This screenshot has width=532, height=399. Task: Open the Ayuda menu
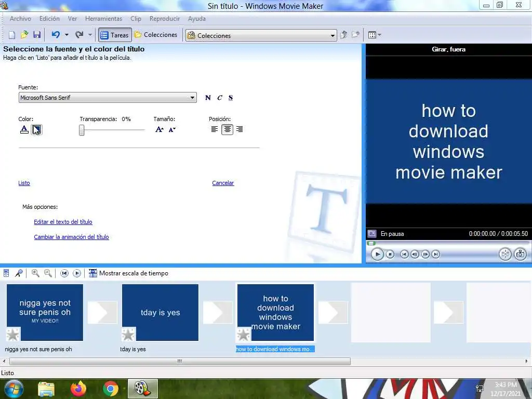point(197,19)
